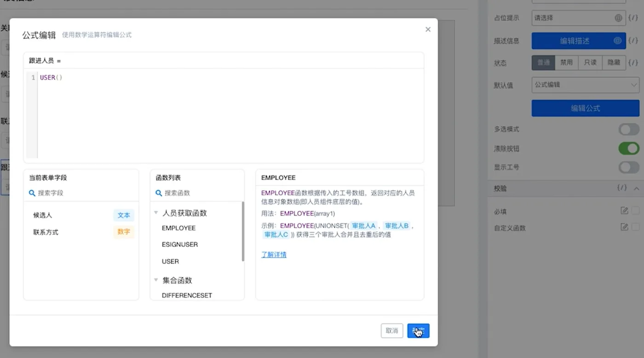
Task: Click the 文本 type tag
Action: tap(124, 215)
